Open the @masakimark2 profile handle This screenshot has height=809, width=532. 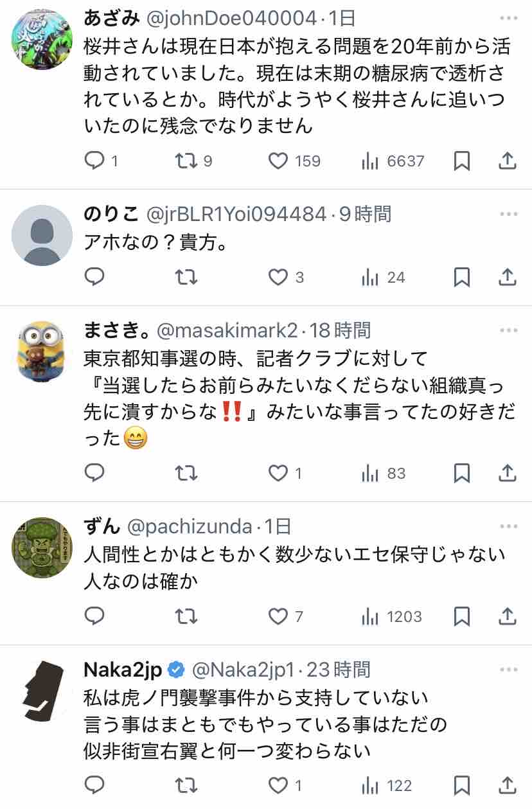(227, 331)
